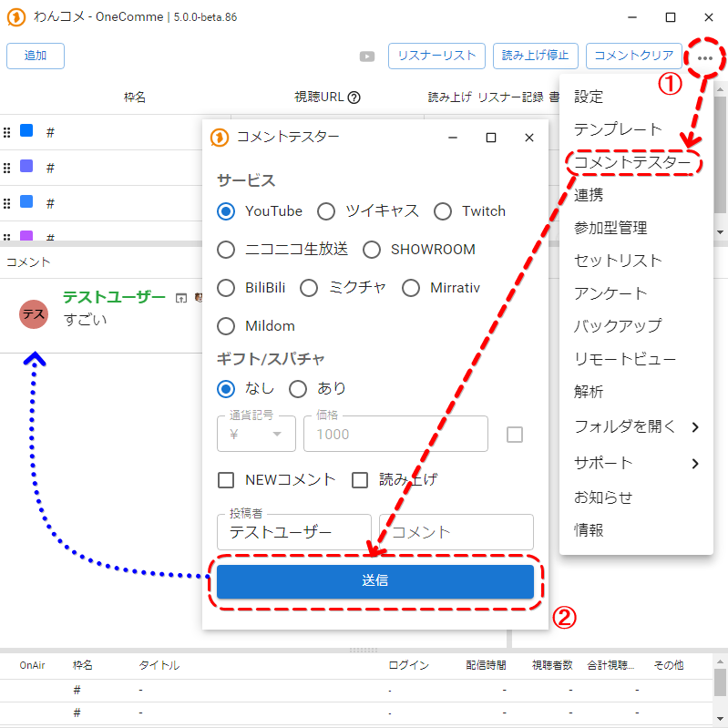Image resolution: width=728 pixels, height=728 pixels.
Task: Click the コメント input field
Action: [x=456, y=532]
